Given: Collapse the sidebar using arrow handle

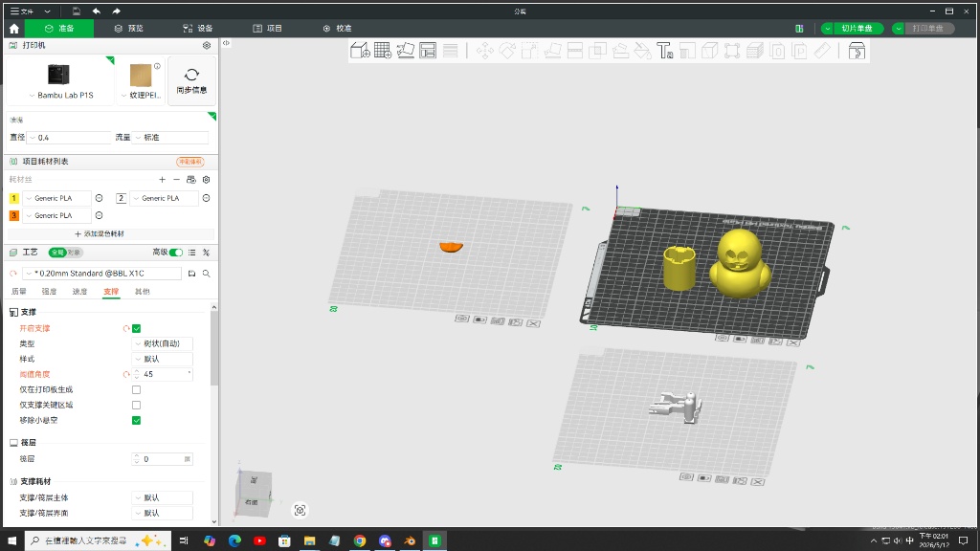Looking at the screenshot, I should point(226,43).
